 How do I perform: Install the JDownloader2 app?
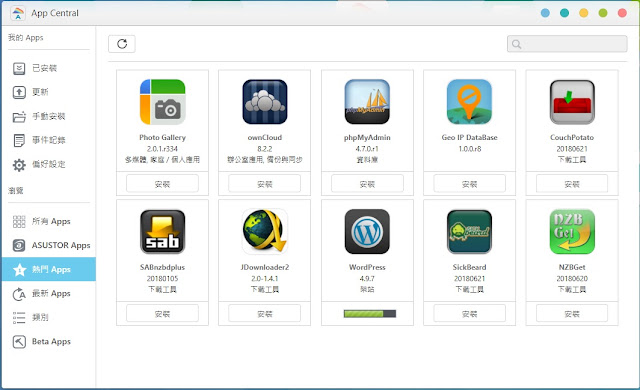(x=264, y=314)
